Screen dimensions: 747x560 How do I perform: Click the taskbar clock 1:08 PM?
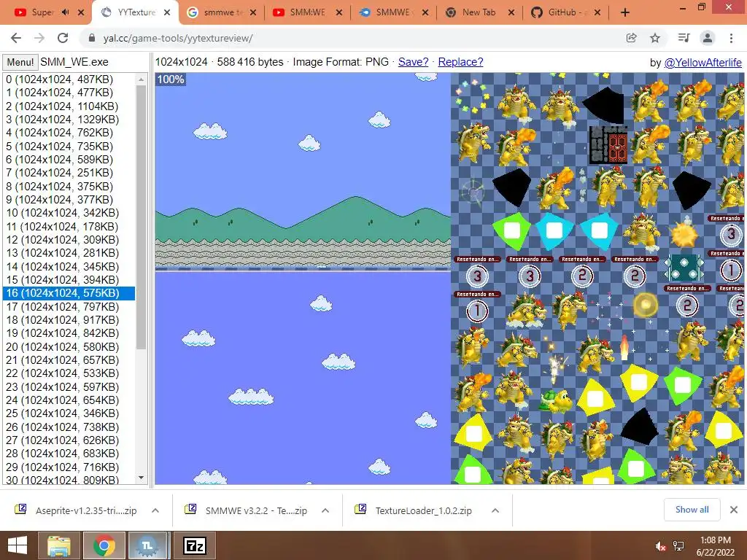(x=715, y=540)
